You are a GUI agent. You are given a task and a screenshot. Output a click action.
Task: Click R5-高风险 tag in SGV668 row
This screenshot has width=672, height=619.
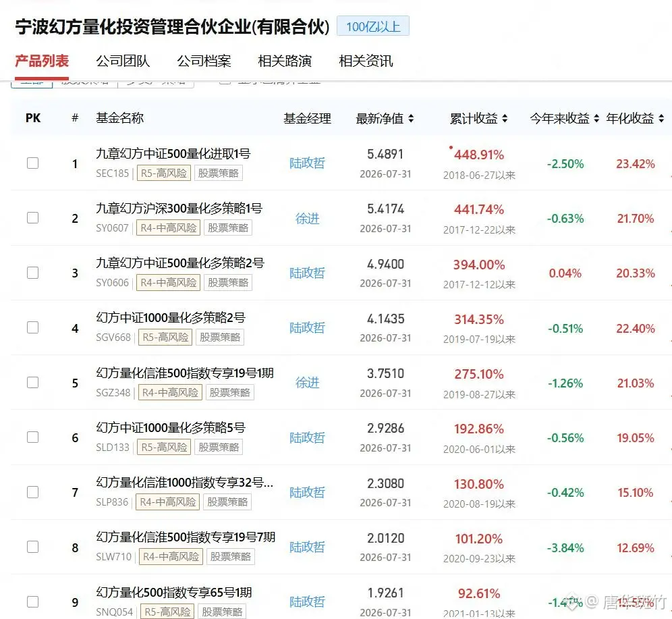pos(165,338)
